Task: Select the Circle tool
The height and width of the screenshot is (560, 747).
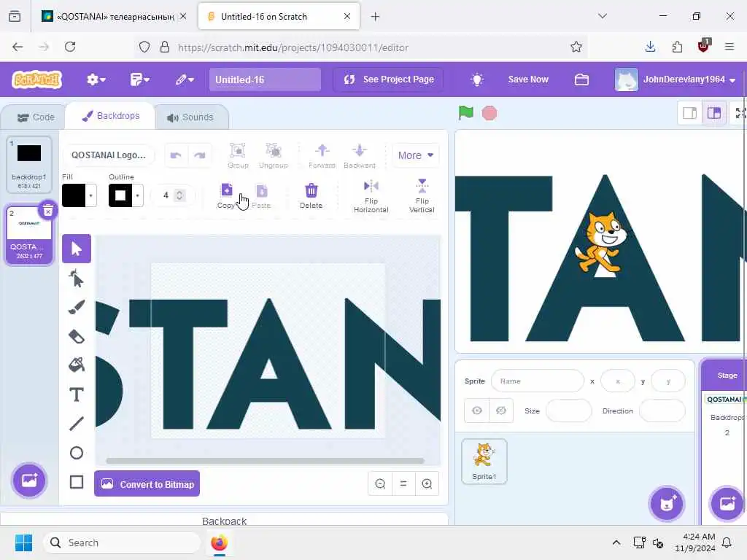Action: point(76,453)
